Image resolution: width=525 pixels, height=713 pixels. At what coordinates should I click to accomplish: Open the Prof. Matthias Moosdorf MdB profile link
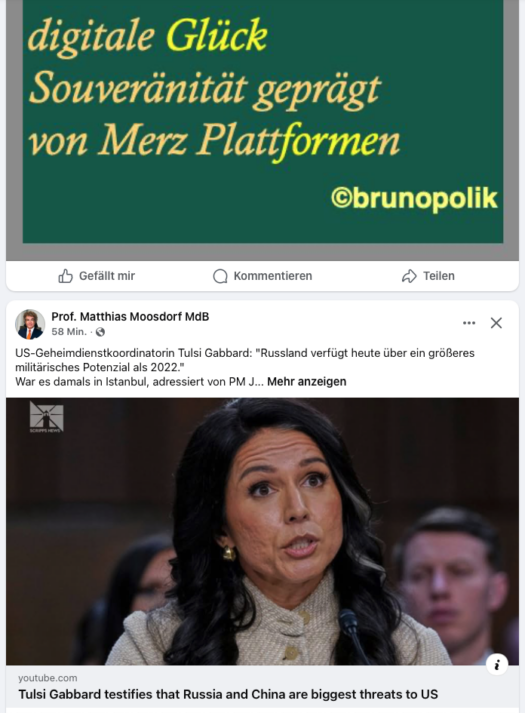click(130, 316)
